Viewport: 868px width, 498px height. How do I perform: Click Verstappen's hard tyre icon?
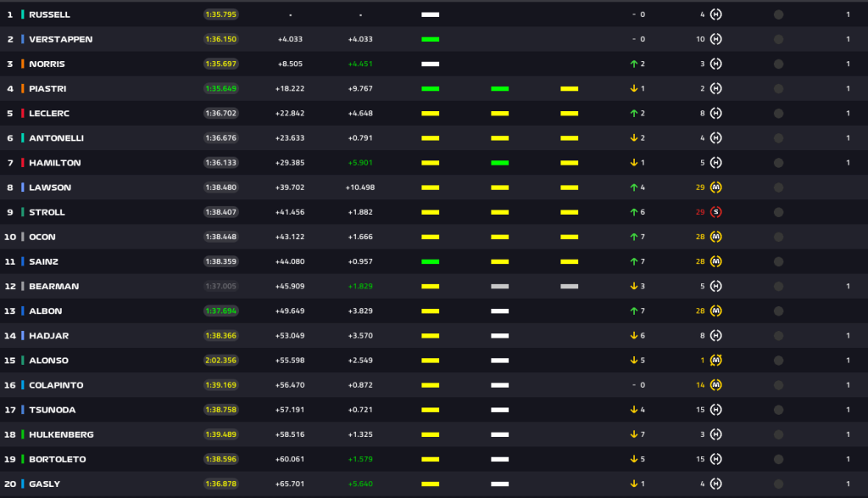pos(715,39)
